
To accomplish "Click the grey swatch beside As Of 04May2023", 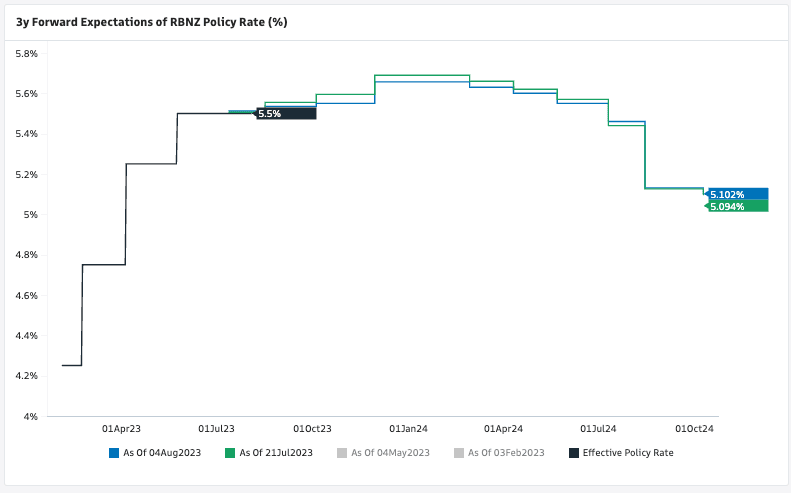I will (343, 453).
